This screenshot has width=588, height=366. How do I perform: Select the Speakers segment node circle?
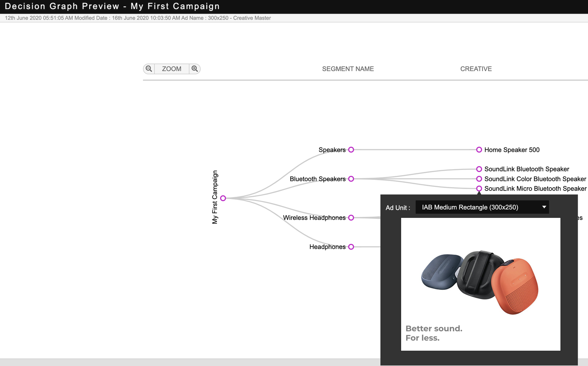[x=351, y=150]
